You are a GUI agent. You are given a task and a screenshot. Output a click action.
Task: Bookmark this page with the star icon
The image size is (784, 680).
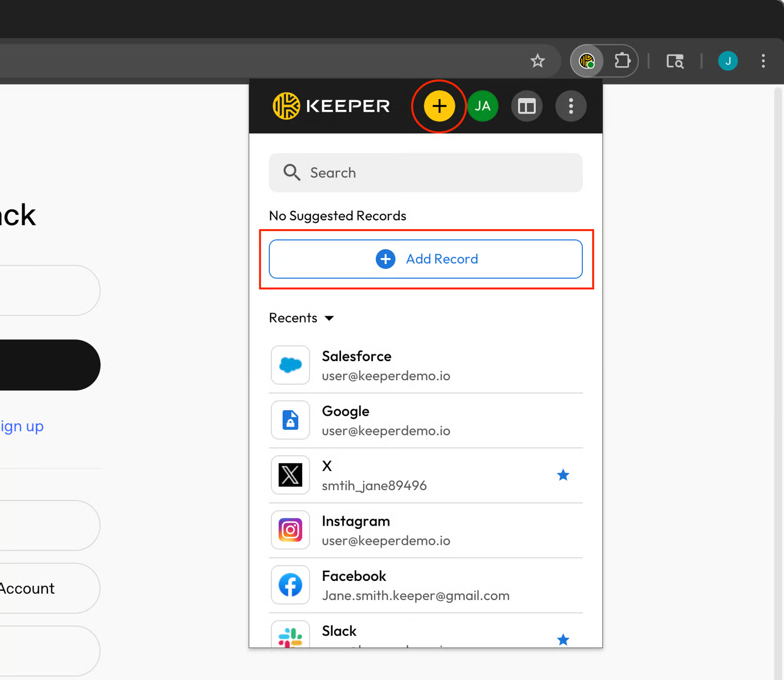point(537,61)
